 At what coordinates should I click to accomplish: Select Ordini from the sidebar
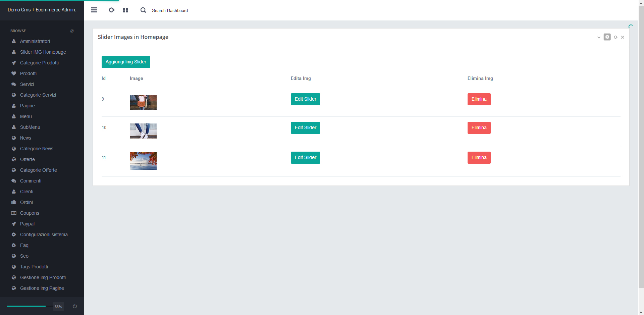click(26, 202)
